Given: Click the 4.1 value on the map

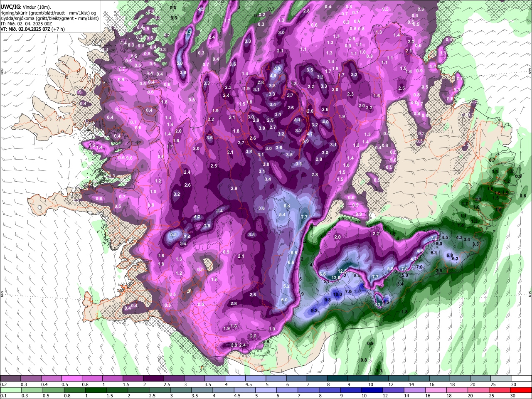Looking at the screenshot, I should (297, 120).
